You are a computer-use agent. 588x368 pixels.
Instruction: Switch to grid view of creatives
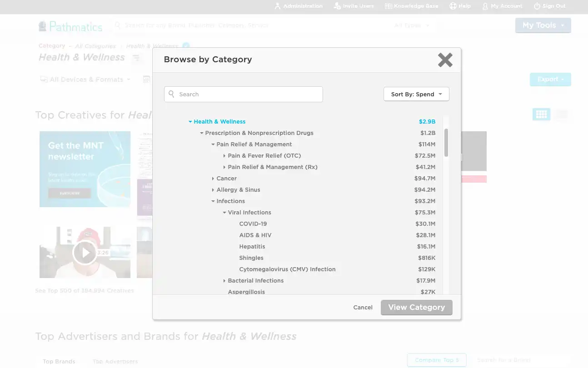click(541, 114)
